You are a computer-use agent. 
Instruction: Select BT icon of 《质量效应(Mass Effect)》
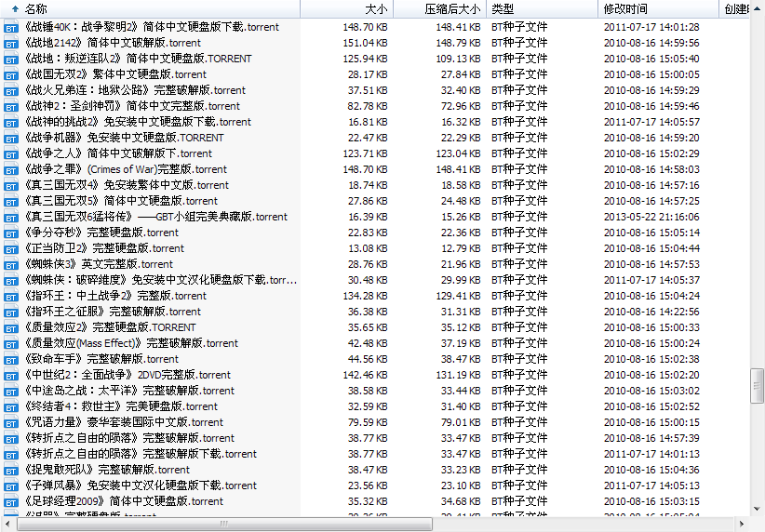click(11, 343)
